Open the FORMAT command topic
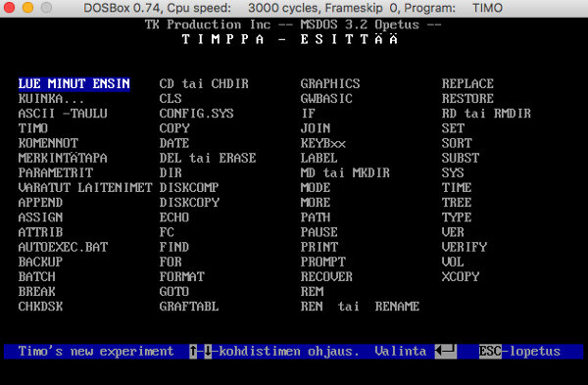588x385 pixels. (182, 276)
